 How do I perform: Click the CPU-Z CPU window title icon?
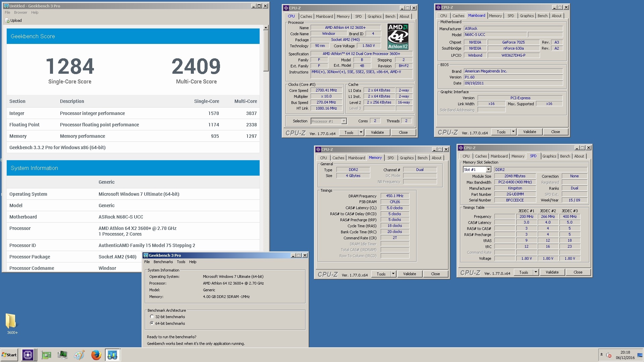pos(286,8)
